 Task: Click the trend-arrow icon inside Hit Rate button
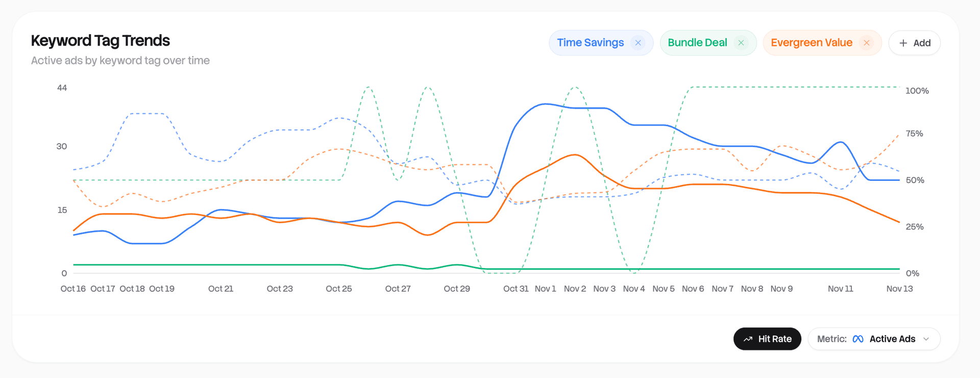point(748,339)
